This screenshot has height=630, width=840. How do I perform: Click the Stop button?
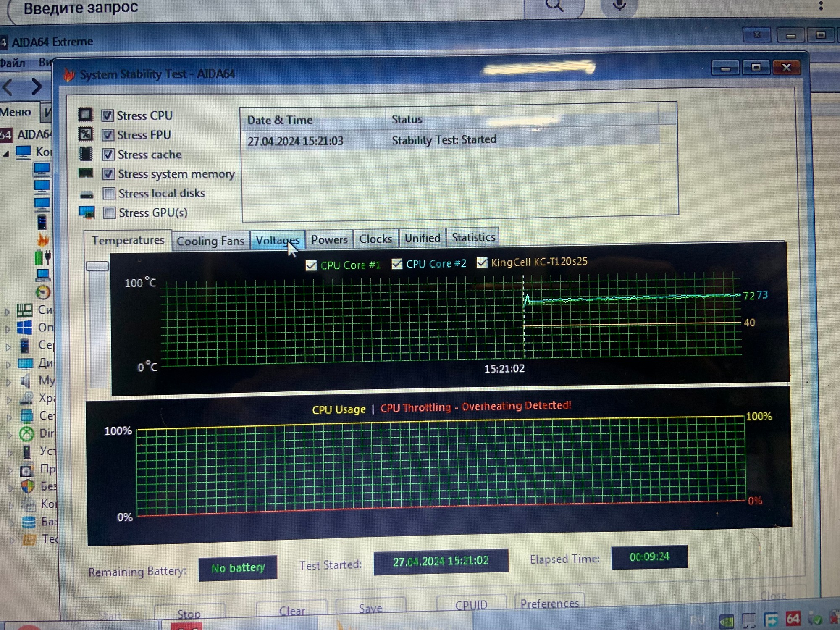click(189, 614)
